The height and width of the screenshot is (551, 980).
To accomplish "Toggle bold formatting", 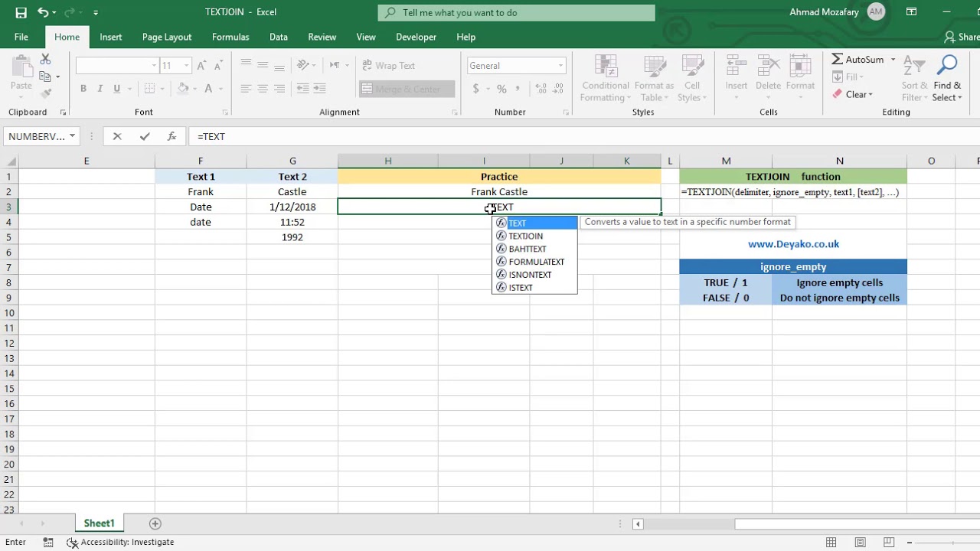I will point(83,89).
